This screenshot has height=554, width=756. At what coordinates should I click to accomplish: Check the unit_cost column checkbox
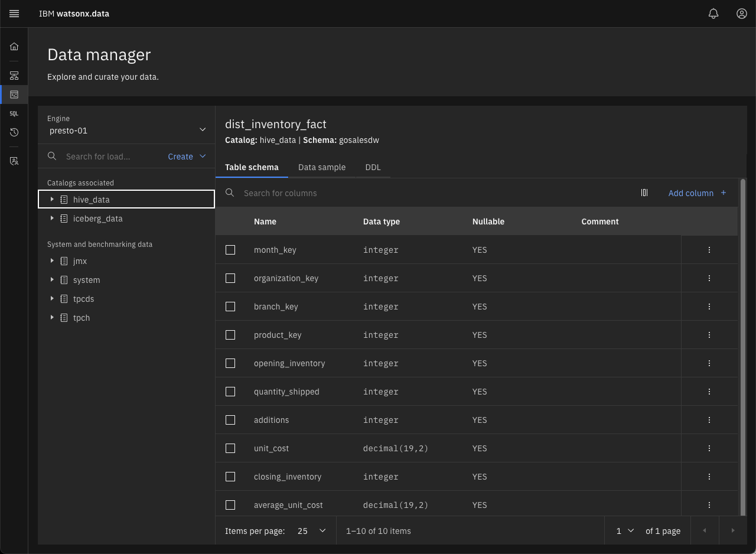[230, 448]
